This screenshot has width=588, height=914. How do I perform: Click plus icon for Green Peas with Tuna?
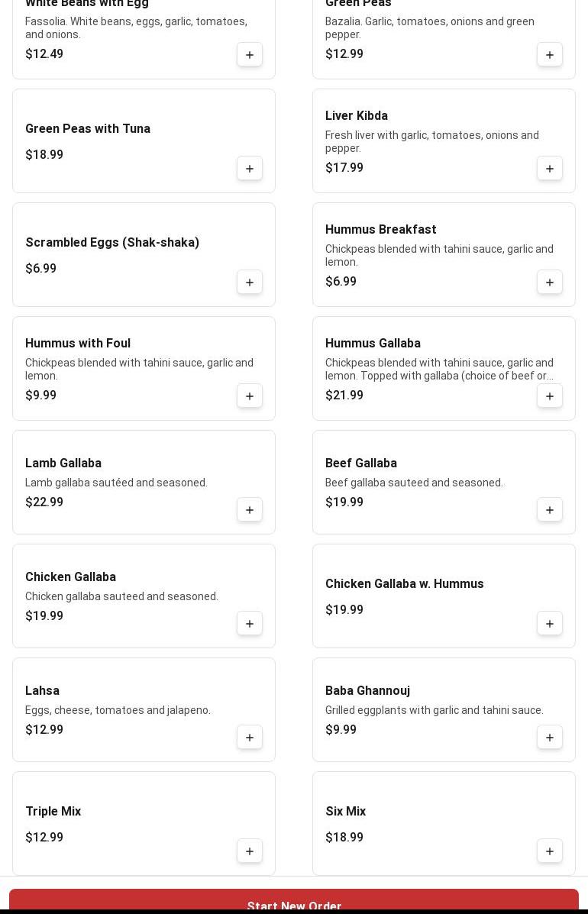coord(250,168)
